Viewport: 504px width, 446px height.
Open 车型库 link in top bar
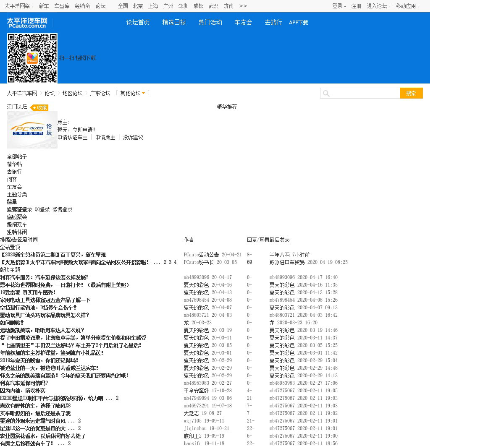62,6
